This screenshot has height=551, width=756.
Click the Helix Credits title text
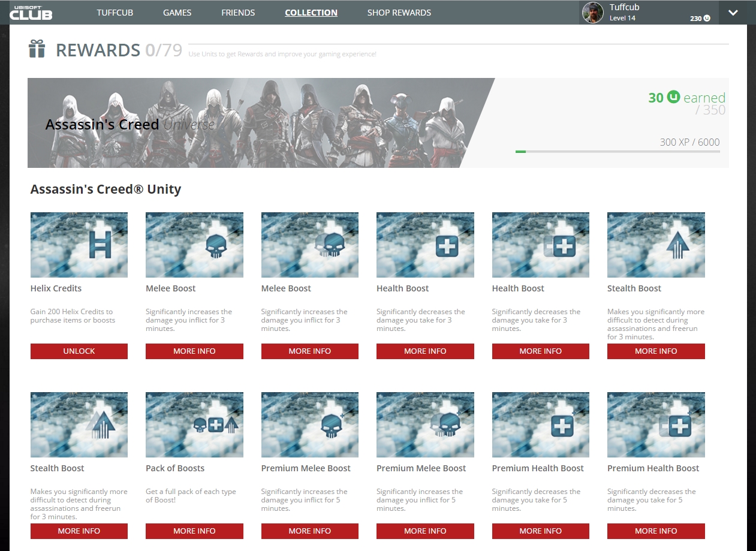[x=56, y=288]
